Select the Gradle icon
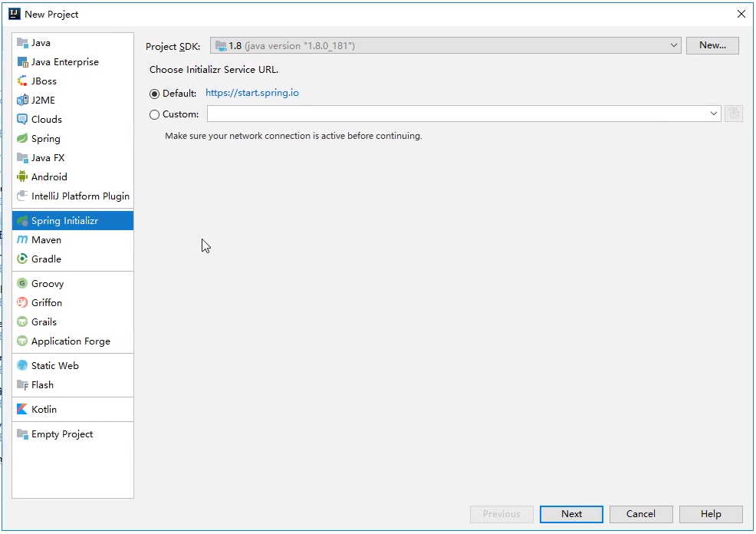Image resolution: width=756 pixels, height=534 pixels. 22,259
